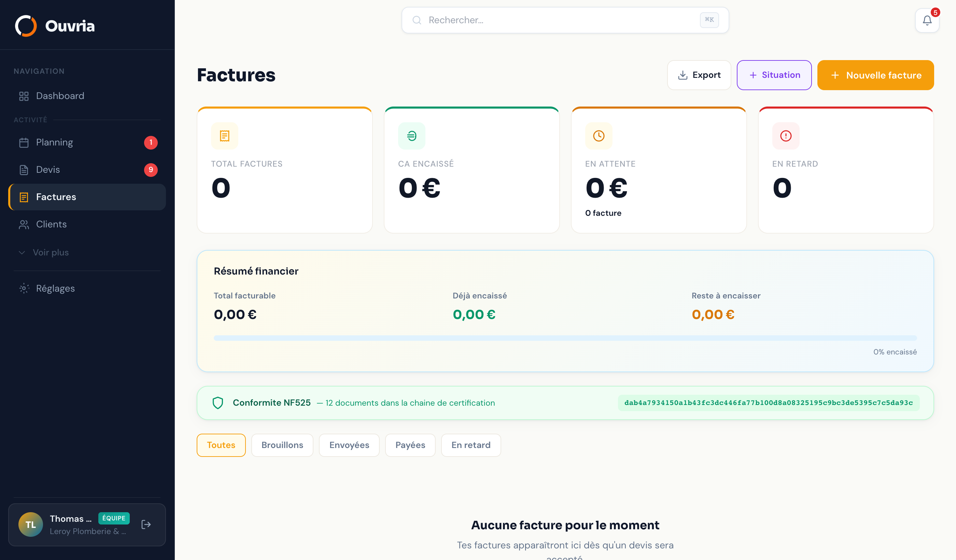Click the ÉQUIPE plan badge
Screen dimensions: 956x560
click(114, 518)
